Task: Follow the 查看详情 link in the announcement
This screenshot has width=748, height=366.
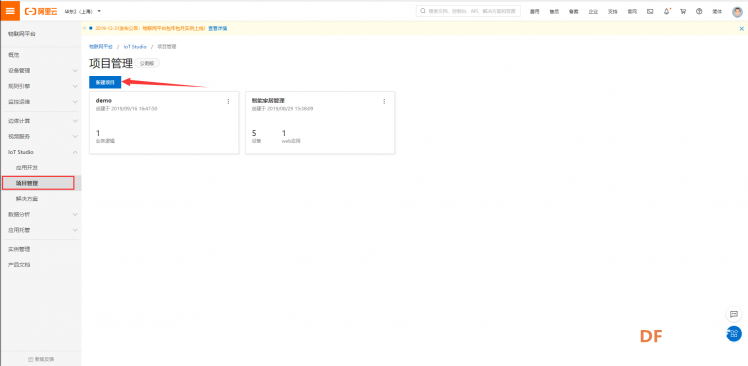Action: (218, 29)
